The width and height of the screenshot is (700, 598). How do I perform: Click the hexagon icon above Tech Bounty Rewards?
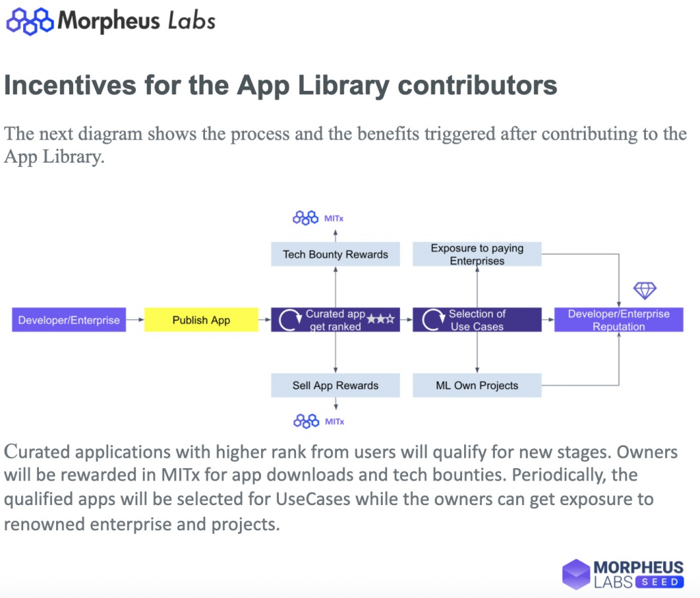(306, 218)
